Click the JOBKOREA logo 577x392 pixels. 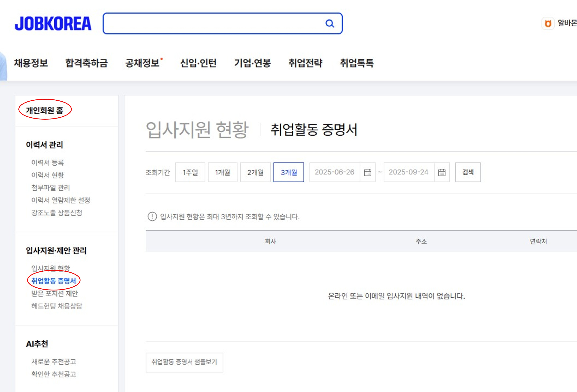click(x=53, y=24)
